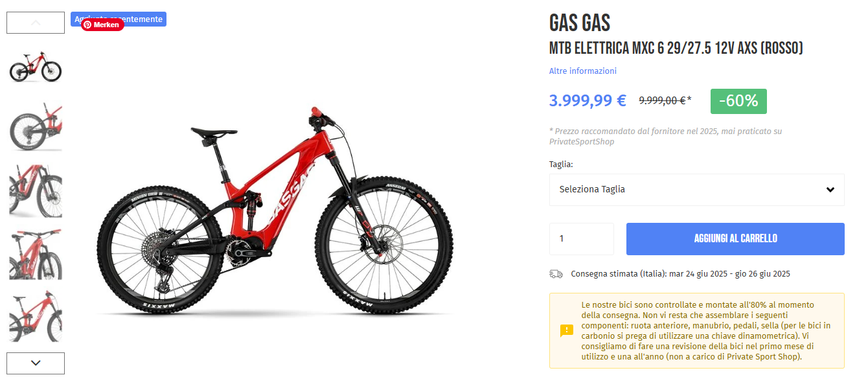The width and height of the screenshot is (868, 377).
Task: Click the dropdown arrow in Taglia selector
Action: click(830, 190)
